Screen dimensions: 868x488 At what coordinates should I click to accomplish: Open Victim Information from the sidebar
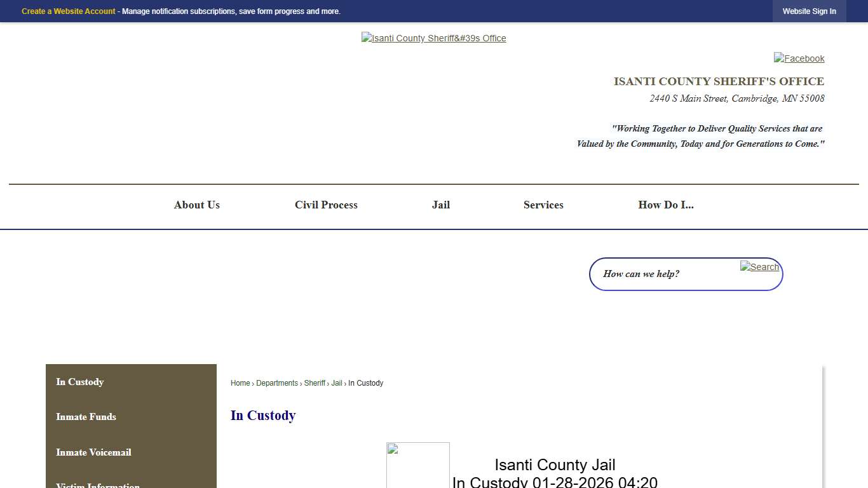coord(97,485)
